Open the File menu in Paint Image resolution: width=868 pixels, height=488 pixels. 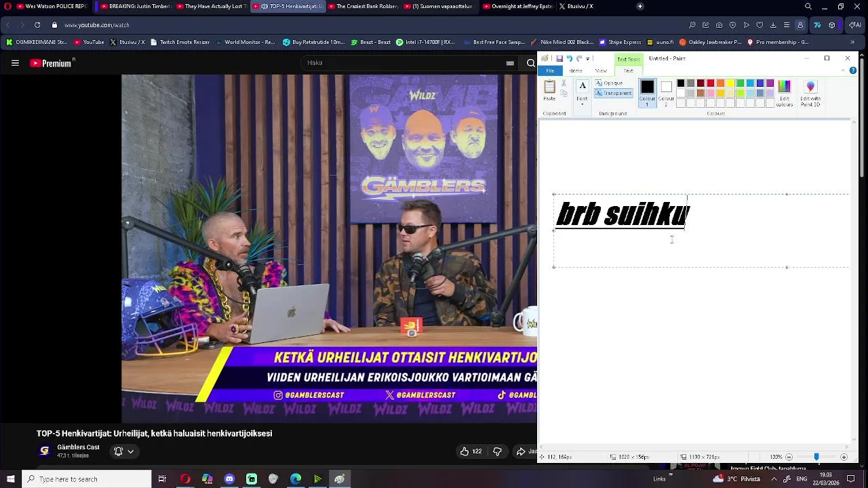coord(550,70)
